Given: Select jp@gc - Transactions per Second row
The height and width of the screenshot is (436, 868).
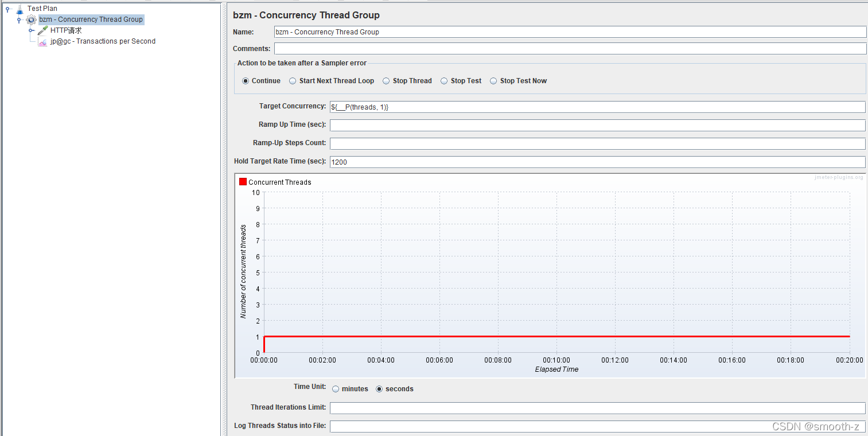Looking at the screenshot, I should pyautogui.click(x=103, y=41).
